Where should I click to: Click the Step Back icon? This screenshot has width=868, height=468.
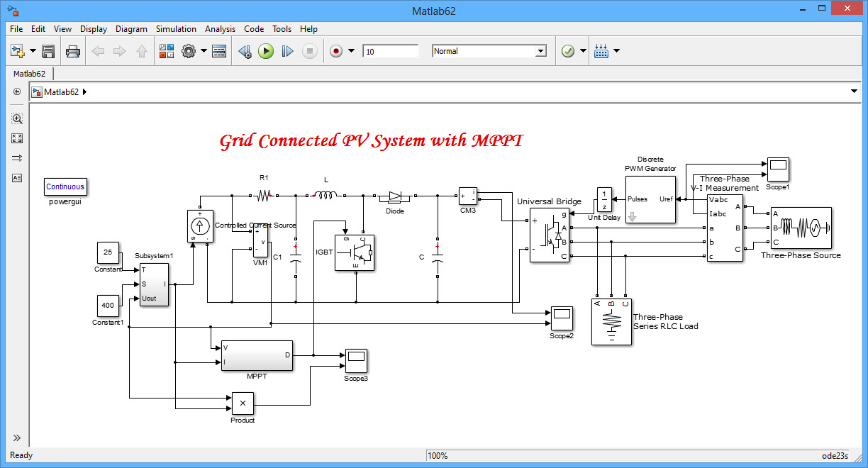245,51
